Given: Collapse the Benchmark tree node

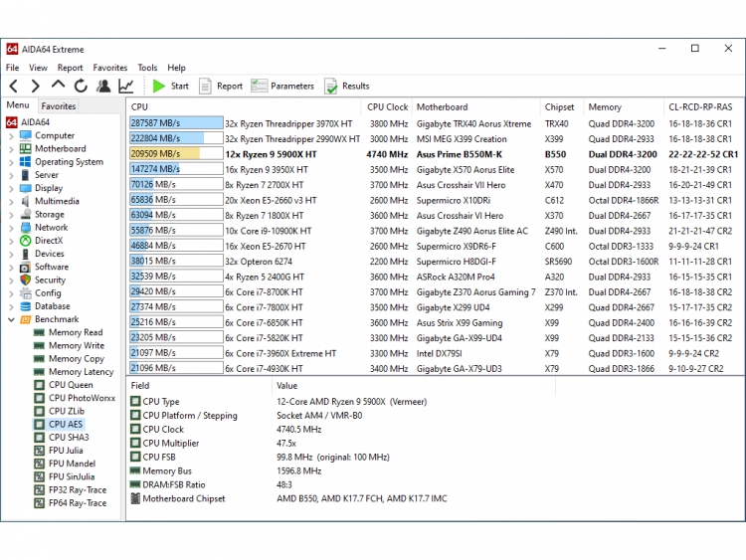Looking at the screenshot, I should [x=11, y=319].
